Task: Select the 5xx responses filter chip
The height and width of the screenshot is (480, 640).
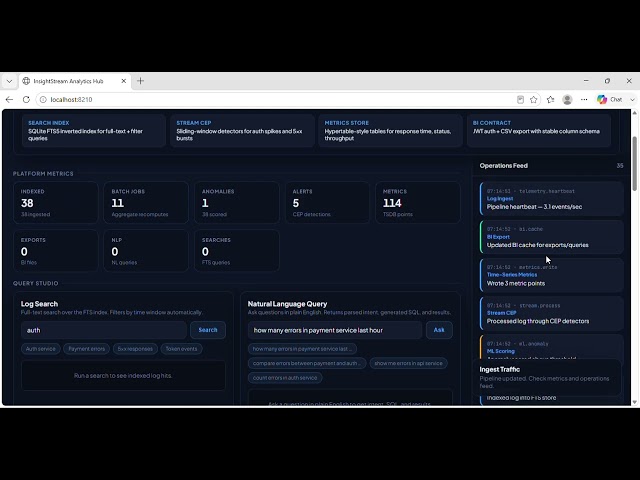Action: coord(135,349)
